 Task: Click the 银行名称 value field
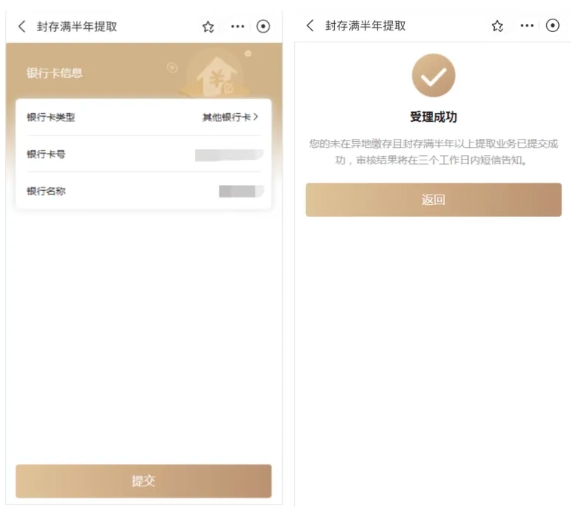click(x=241, y=191)
